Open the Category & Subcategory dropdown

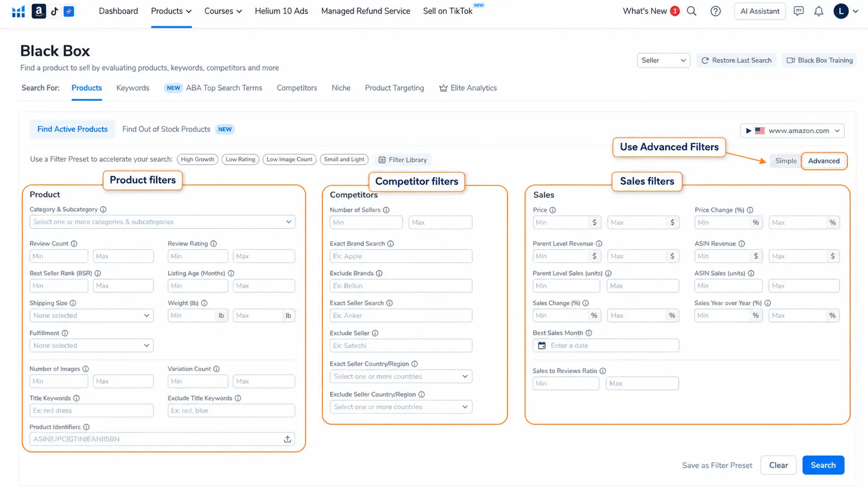point(162,222)
